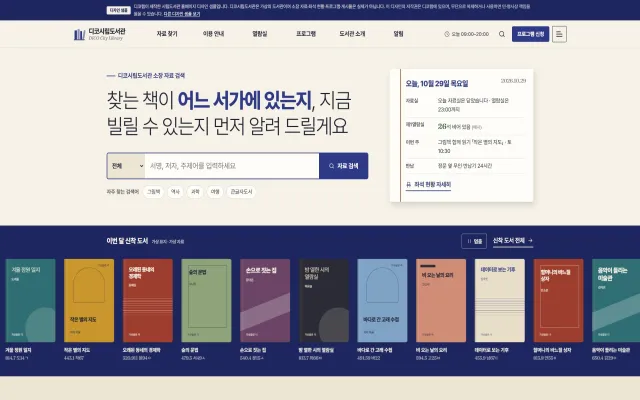Click the 비 오는 날의 요리 title below cover
Viewport: 640px width, 400px height.
click(429, 350)
